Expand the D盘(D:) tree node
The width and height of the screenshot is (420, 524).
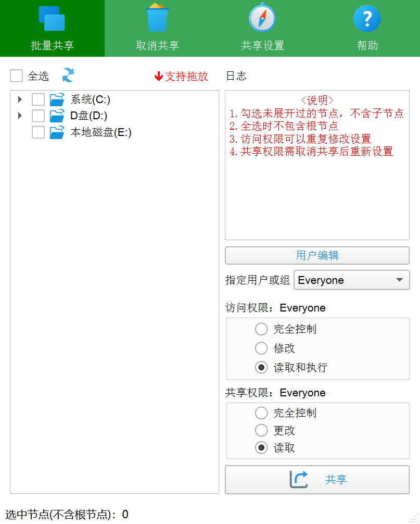(x=20, y=116)
